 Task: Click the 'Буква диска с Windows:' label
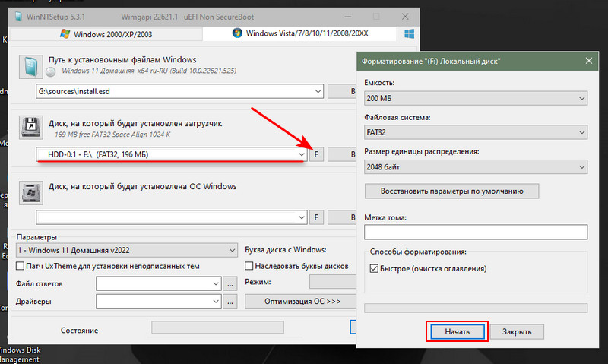click(x=286, y=250)
